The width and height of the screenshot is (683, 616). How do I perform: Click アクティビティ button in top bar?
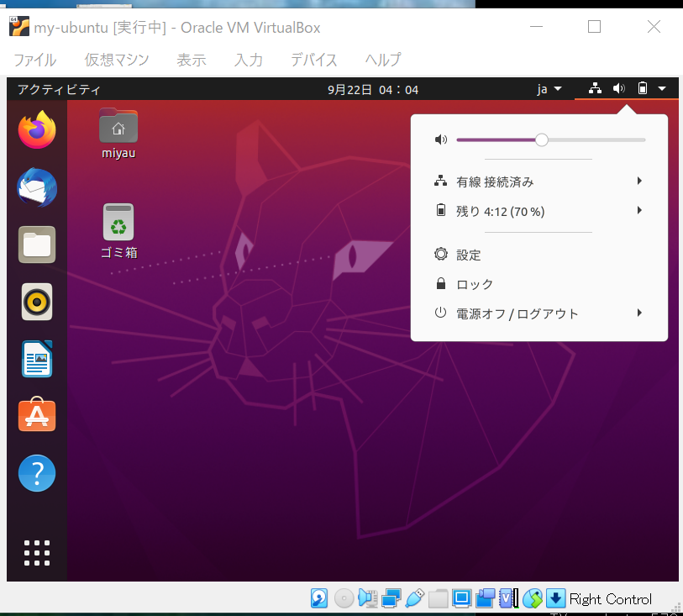pyautogui.click(x=59, y=89)
